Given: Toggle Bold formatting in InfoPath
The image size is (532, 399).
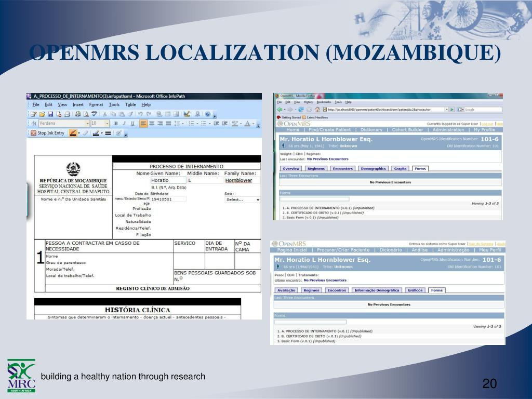Looking at the screenshot, I should click(x=116, y=124).
